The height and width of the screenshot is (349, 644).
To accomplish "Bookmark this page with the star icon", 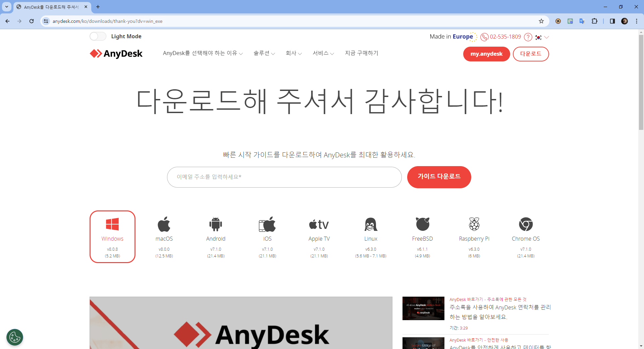I will 541,21.
